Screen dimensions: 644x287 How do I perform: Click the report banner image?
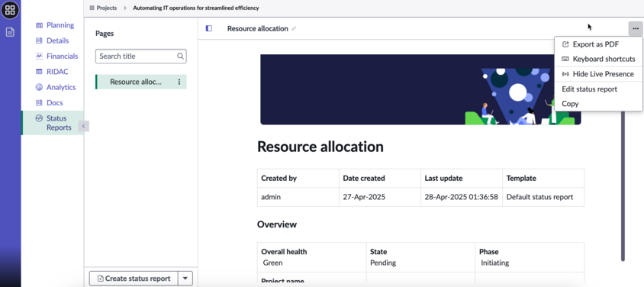click(x=420, y=89)
